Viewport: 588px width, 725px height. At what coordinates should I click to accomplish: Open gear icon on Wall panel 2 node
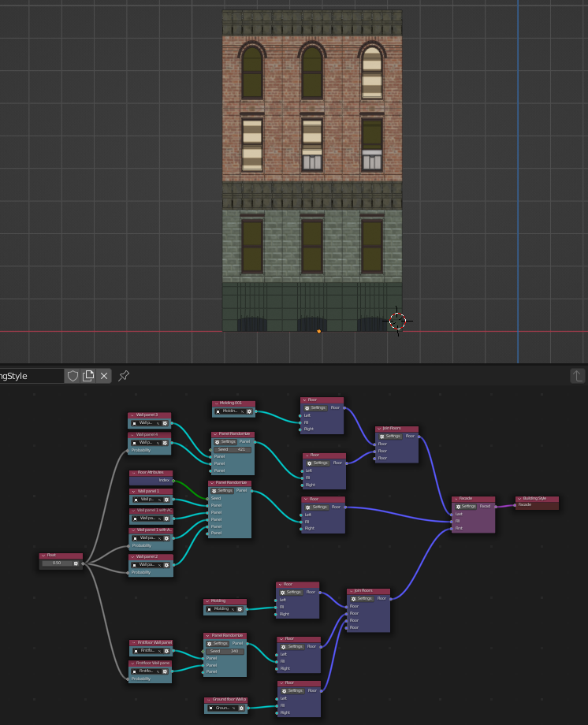coord(166,565)
